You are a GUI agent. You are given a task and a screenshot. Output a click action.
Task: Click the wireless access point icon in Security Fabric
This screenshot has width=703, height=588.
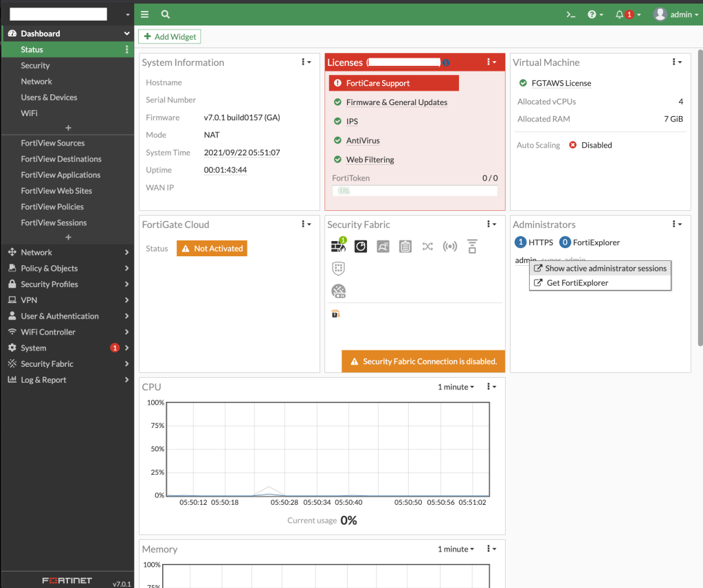coord(449,246)
